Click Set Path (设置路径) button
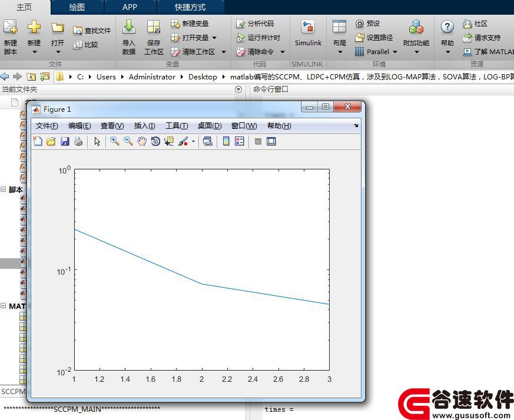 click(x=374, y=38)
